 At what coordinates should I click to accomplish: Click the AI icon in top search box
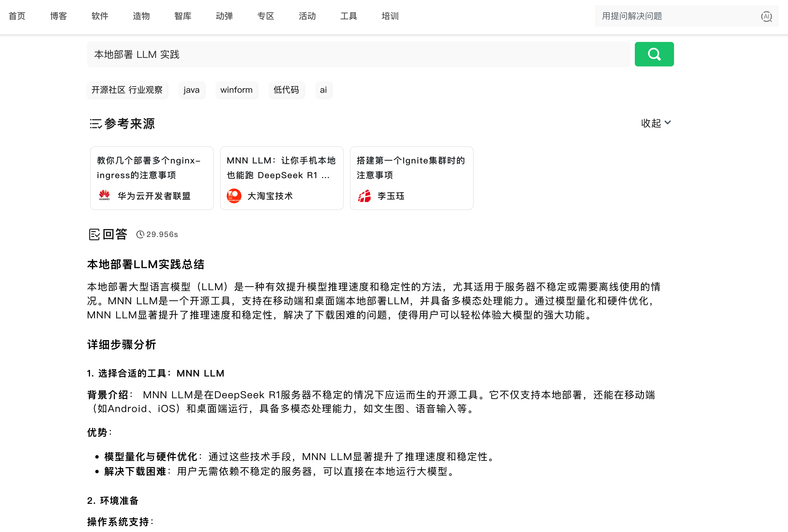766,16
